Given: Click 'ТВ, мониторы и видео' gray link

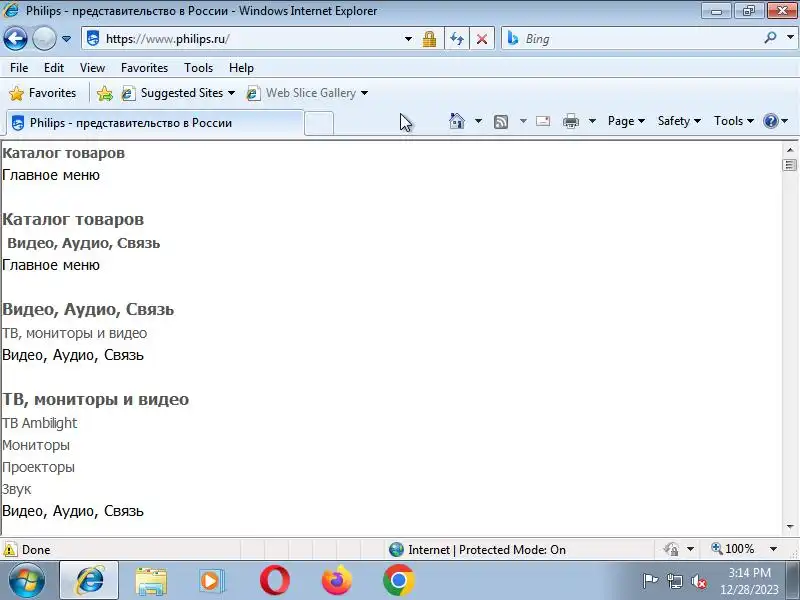Looking at the screenshot, I should [x=74, y=333].
